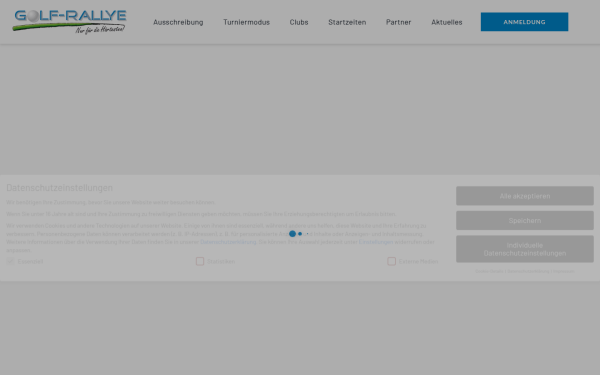This screenshot has height=375, width=600.
Task: Toggle the Essenziell checkbox
Action: 10,261
